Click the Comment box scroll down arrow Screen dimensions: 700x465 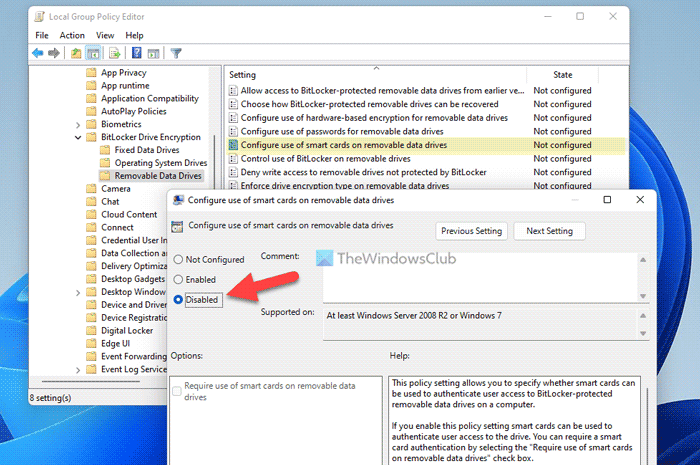tap(643, 296)
